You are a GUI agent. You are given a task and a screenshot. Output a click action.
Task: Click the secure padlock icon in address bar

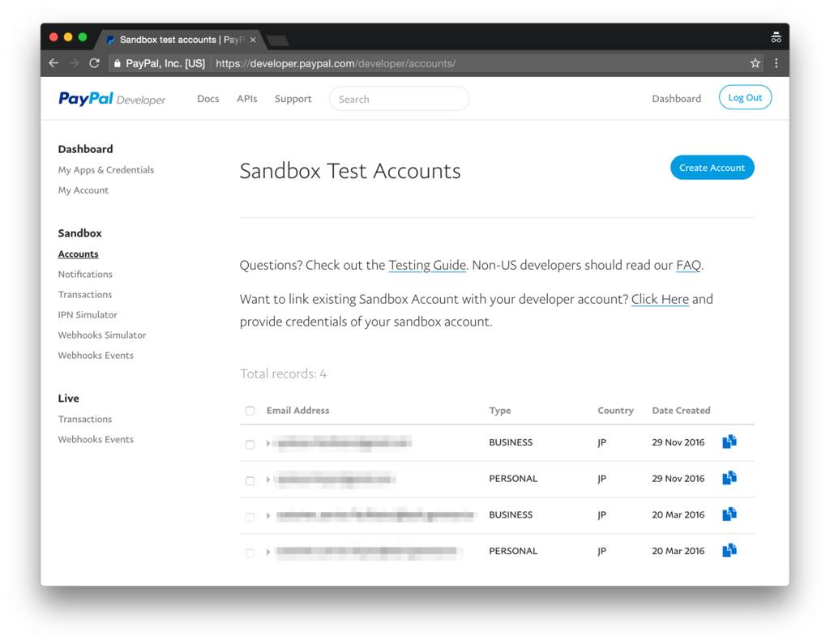(117, 63)
